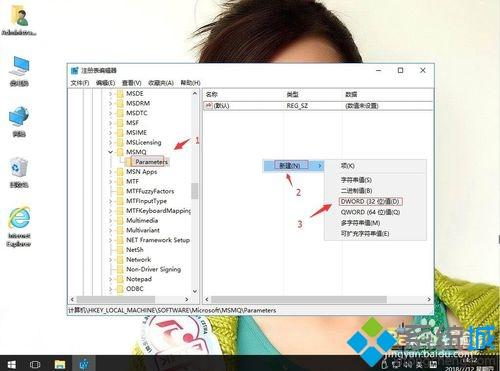Select DWORD (32-bit) Value option
Screen dimensions: 500x371
[370, 201]
